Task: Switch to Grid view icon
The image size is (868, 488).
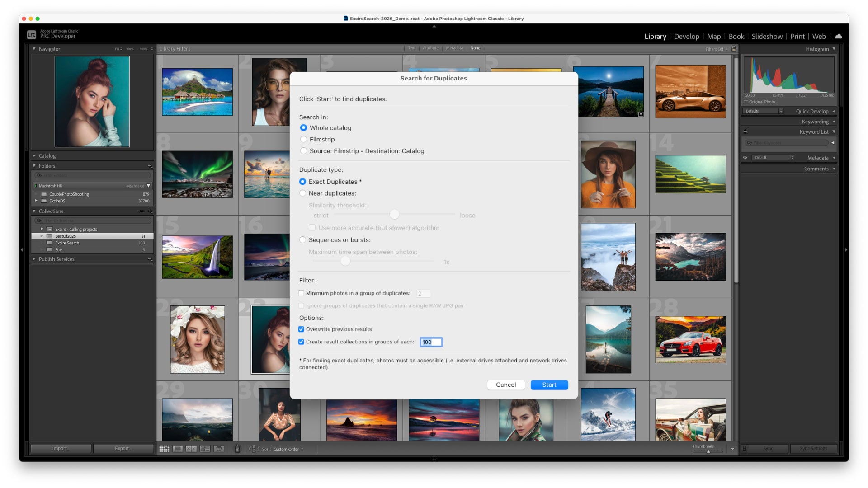Action: (164, 449)
